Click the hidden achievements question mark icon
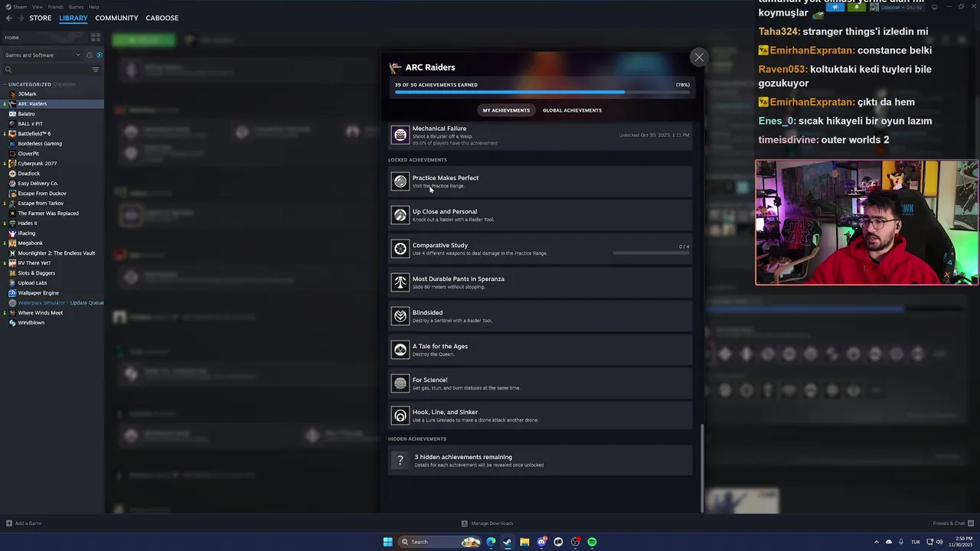Screen dimensions: 980x551 click(400, 461)
